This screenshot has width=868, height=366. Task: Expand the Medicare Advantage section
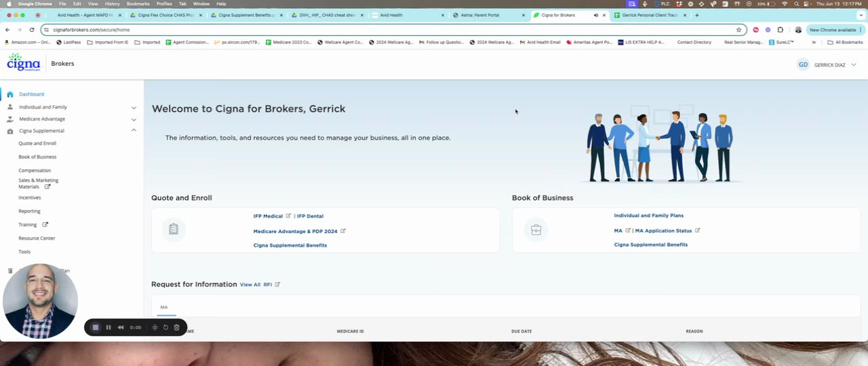[x=134, y=119]
